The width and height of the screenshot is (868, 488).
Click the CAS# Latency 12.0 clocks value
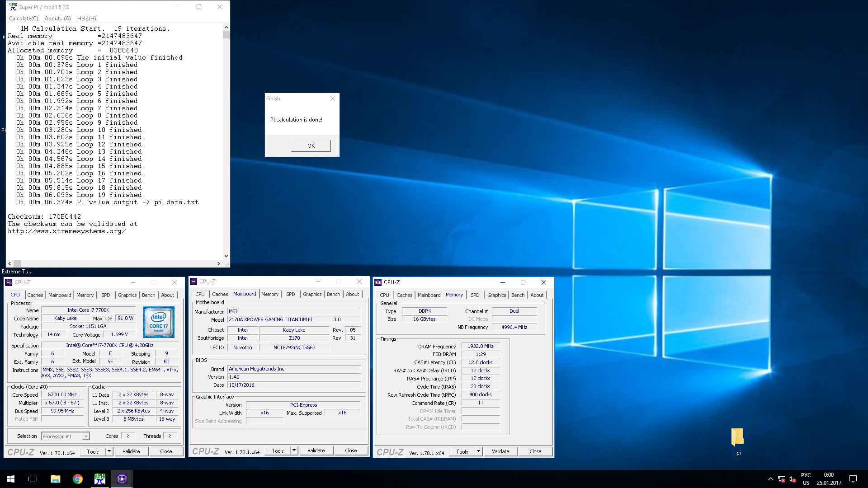(x=481, y=362)
